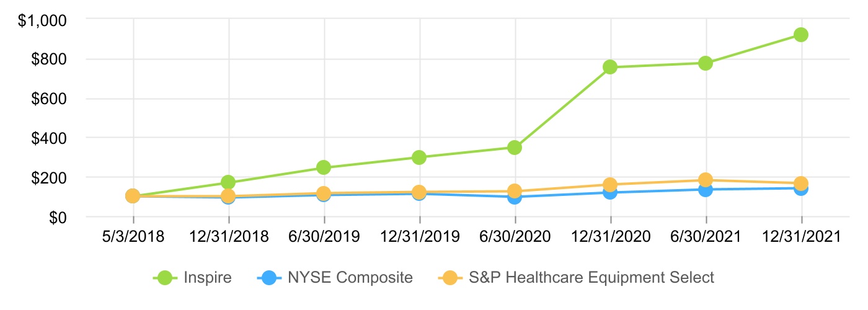Viewport: 868px width, 310px height.
Task: Select Inspire green point at 6/30/2021
Action: [x=706, y=63]
